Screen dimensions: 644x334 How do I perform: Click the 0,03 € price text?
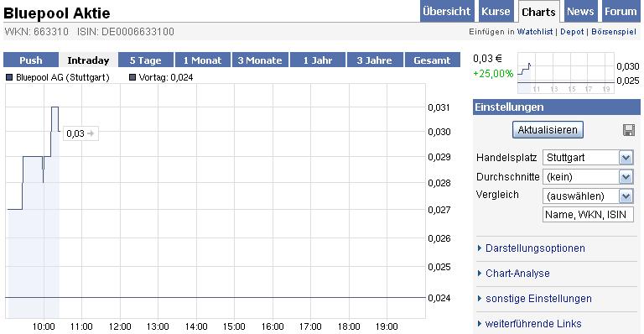coord(487,59)
